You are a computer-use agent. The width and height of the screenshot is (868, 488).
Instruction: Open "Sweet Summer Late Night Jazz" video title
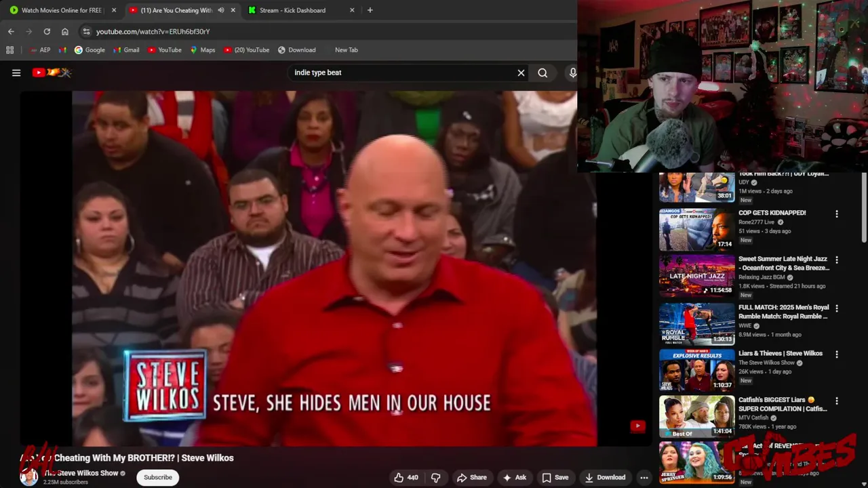pos(784,263)
